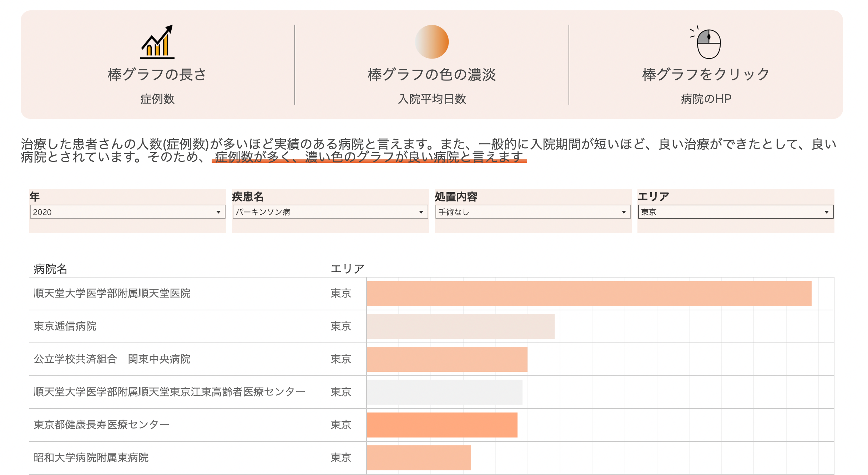Open the 疾患名 dropdown showing パーキンソン病

click(x=330, y=212)
